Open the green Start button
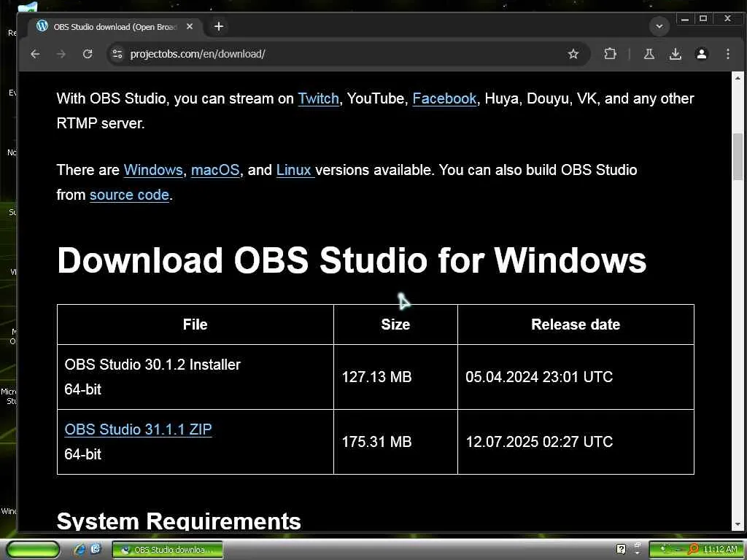 (x=33, y=550)
